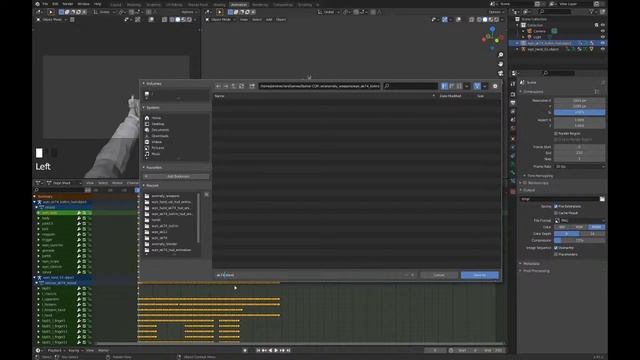Image resolution: width=640 pixels, height=360 pixels.
Task: Open file browser settings gear
Action: click(495, 86)
